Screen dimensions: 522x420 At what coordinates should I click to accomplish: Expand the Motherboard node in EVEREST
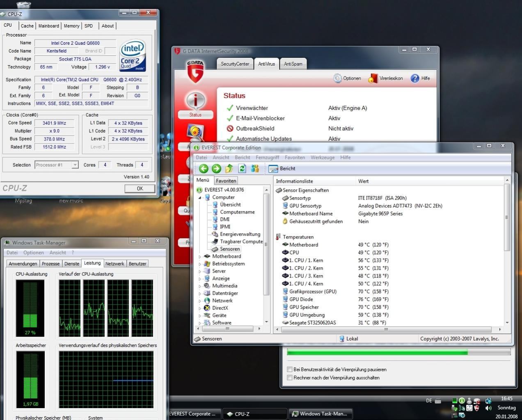[200, 257]
